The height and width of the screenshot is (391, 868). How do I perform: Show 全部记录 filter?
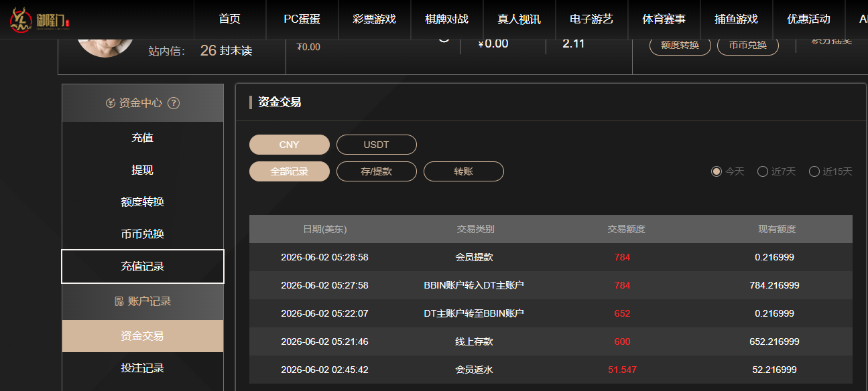pyautogui.click(x=290, y=171)
